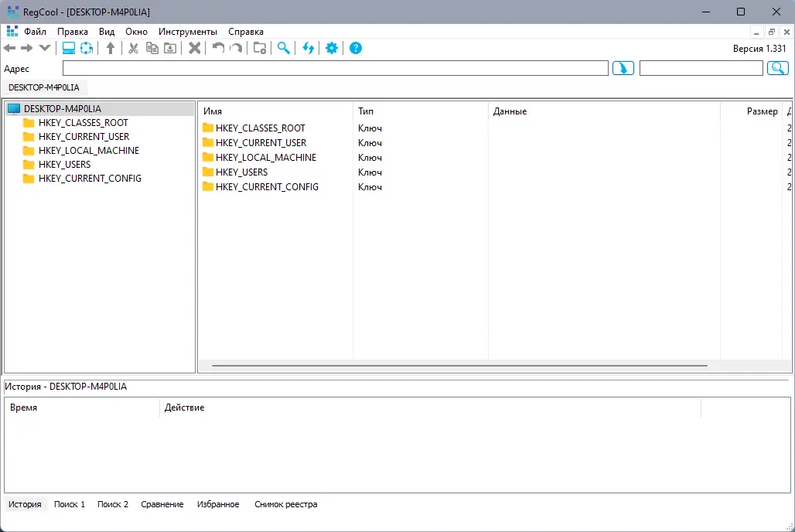Image resolution: width=795 pixels, height=532 pixels.
Task: Click the horizontal scrollbar in list pane
Action: pyautogui.click(x=459, y=366)
